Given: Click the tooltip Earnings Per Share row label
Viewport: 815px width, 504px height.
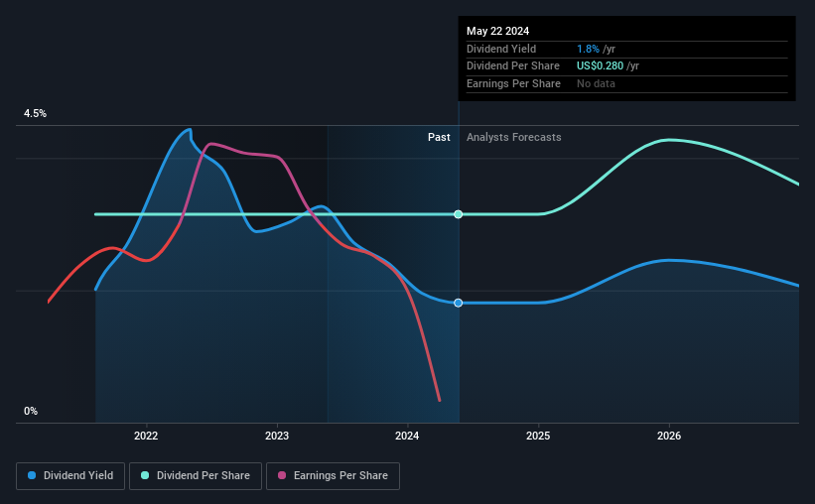Looking at the screenshot, I should pyautogui.click(x=513, y=83).
